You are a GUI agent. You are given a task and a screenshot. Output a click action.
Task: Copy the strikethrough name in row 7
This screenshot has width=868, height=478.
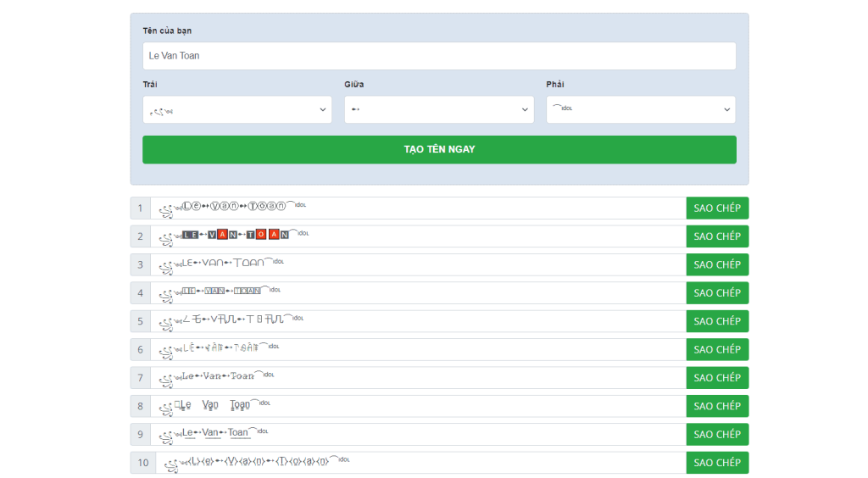tap(717, 378)
